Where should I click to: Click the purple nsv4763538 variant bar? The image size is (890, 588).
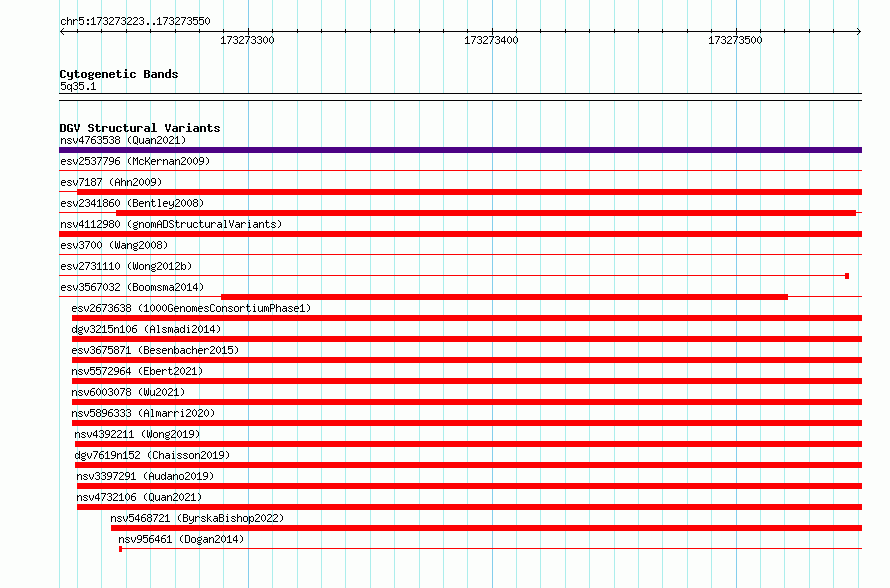[x=460, y=150]
